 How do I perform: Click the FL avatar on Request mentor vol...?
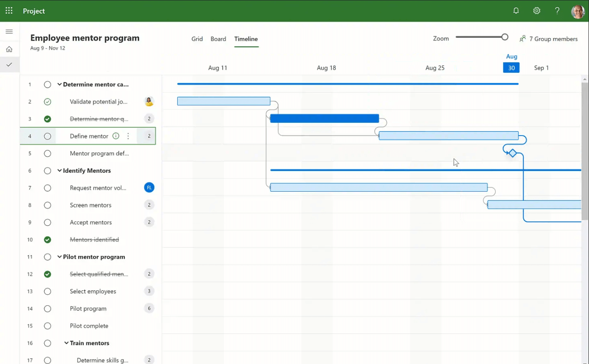pos(149,188)
